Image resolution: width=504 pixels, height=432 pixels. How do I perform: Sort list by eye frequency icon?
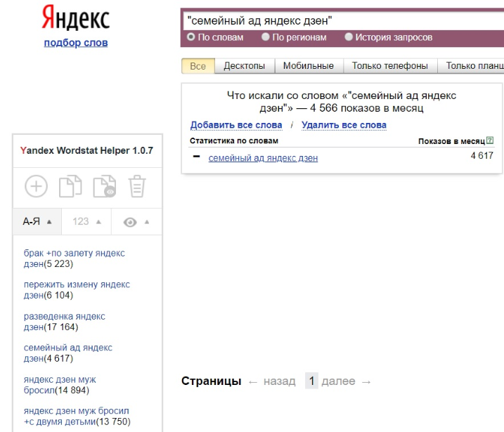click(136, 222)
